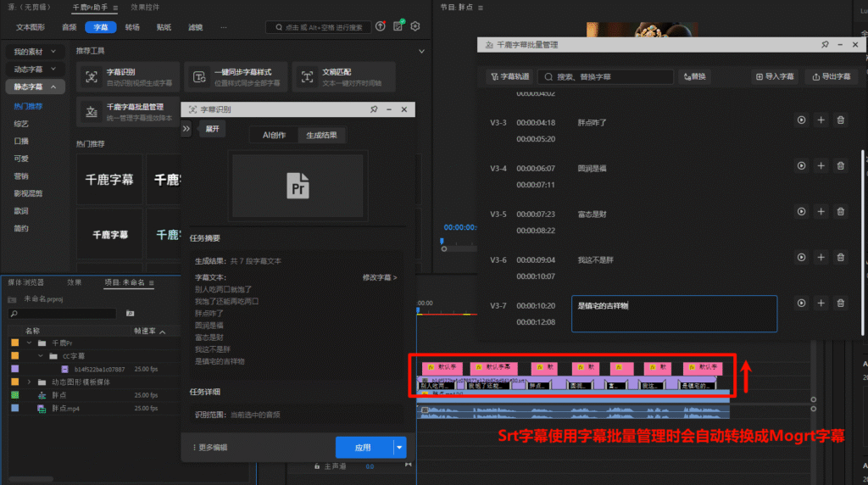Click the 替换 replace button
Image resolution: width=868 pixels, height=485 pixels.
tap(695, 76)
